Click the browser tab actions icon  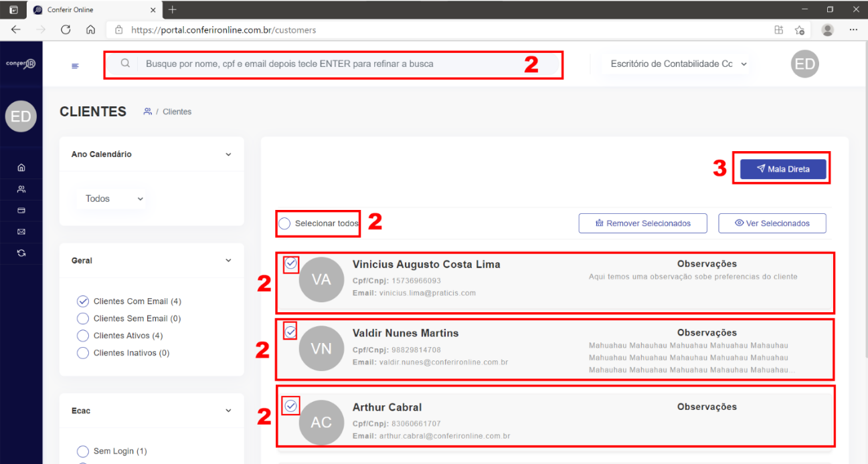pyautogui.click(x=13, y=10)
